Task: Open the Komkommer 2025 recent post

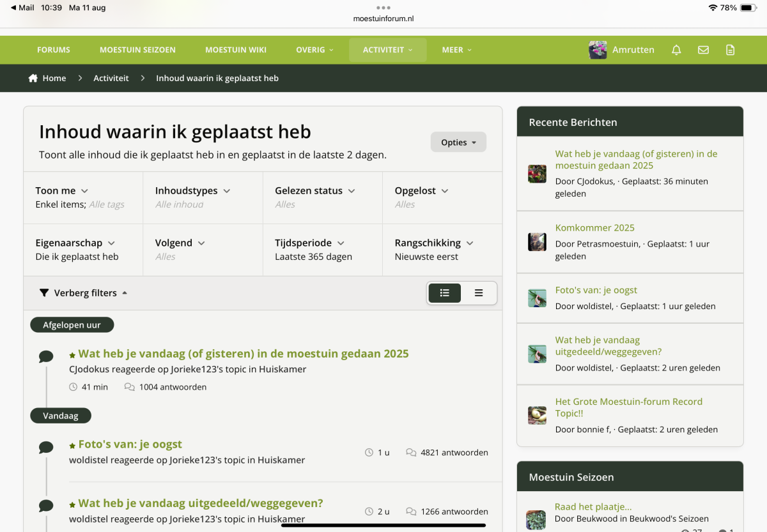Action: pos(594,228)
